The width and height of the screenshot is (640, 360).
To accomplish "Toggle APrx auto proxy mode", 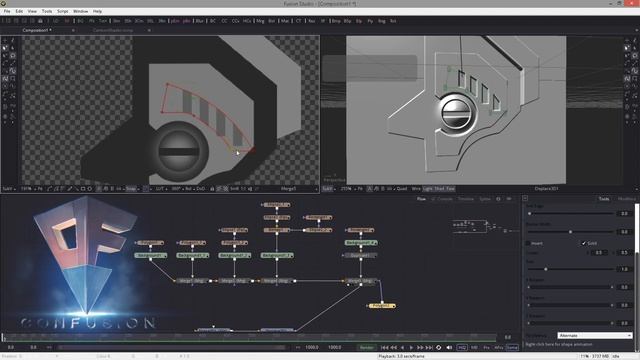I will tap(499, 347).
